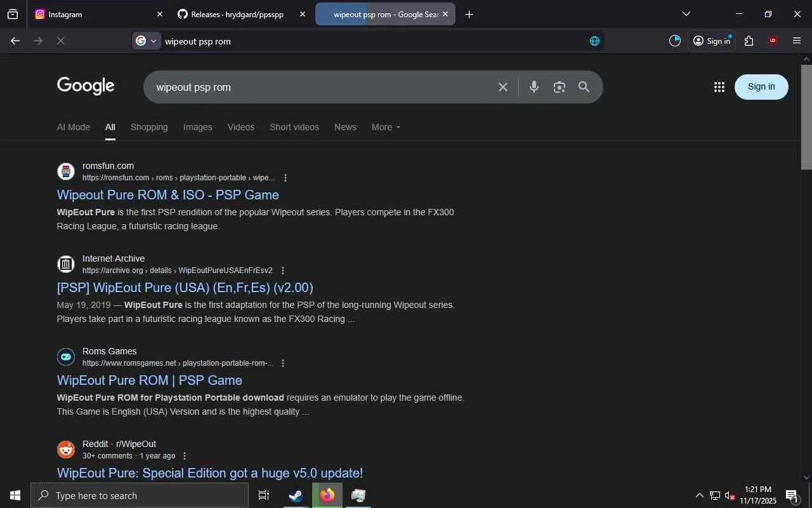
Task: Open Google Lens image search
Action: point(559,87)
